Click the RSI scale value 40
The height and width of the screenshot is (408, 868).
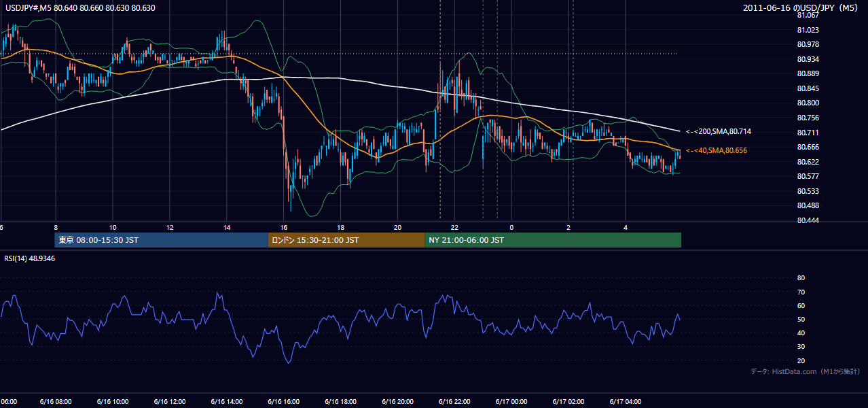pyautogui.click(x=801, y=333)
